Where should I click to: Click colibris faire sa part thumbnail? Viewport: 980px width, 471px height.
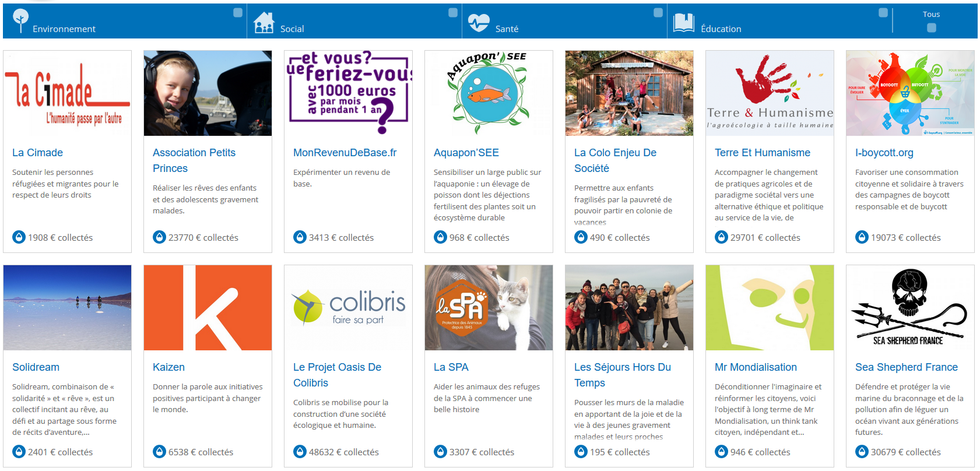348,308
